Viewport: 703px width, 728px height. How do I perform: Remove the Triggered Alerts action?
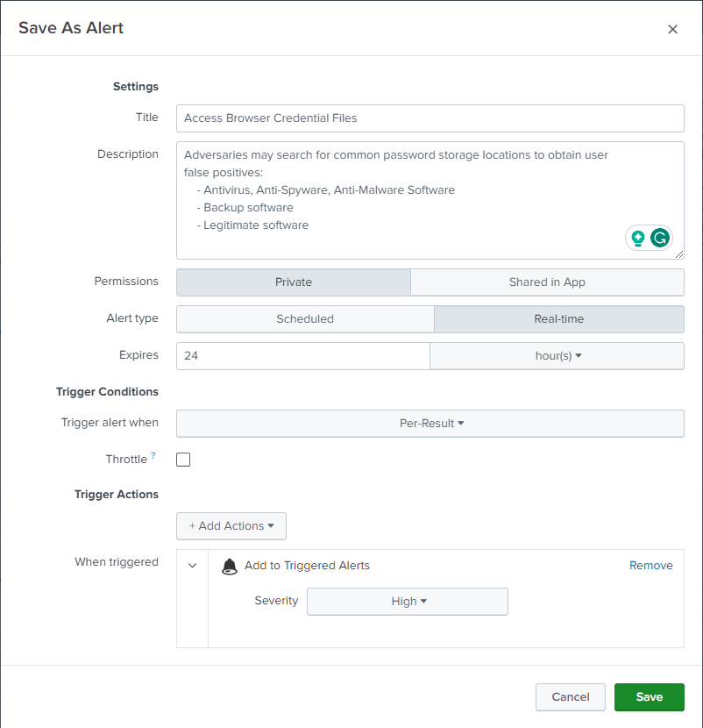650,565
